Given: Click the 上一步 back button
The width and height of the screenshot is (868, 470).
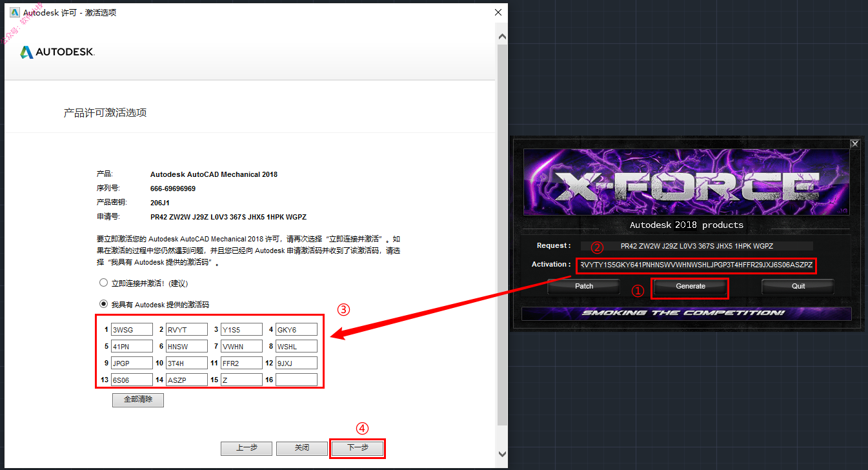Looking at the screenshot, I should [247, 448].
